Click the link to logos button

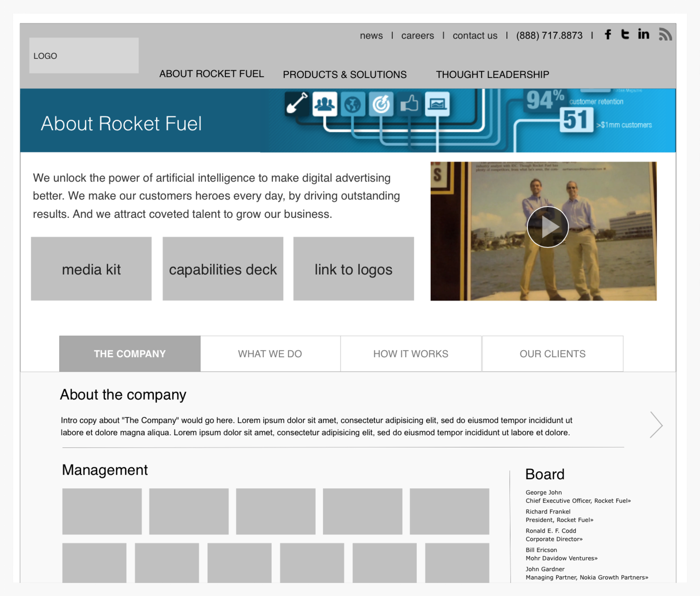[x=354, y=269]
